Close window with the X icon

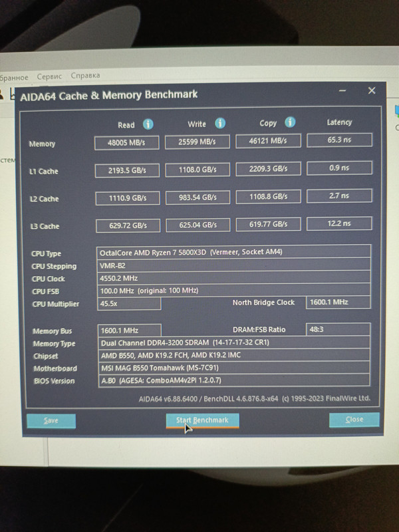click(372, 90)
